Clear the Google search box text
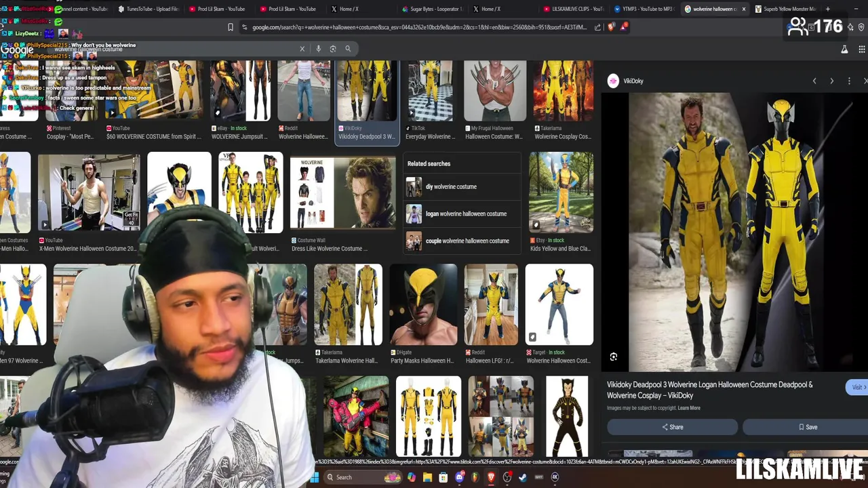 point(302,49)
